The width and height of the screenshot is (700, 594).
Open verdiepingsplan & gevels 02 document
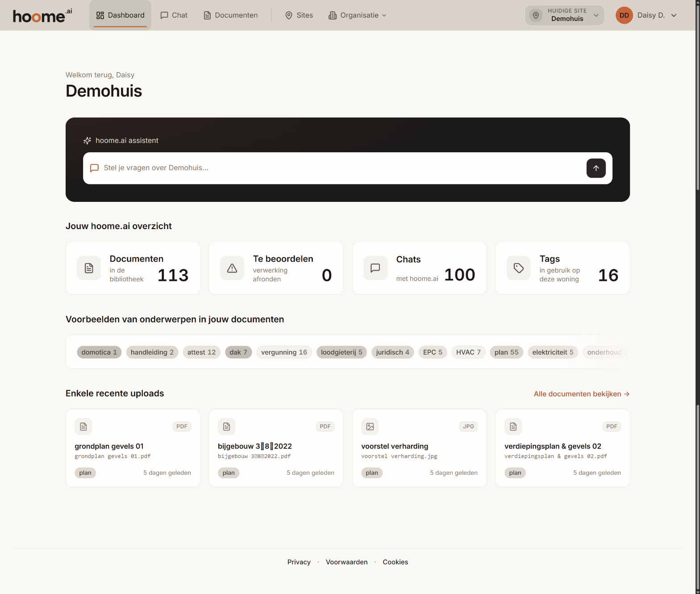(562, 448)
